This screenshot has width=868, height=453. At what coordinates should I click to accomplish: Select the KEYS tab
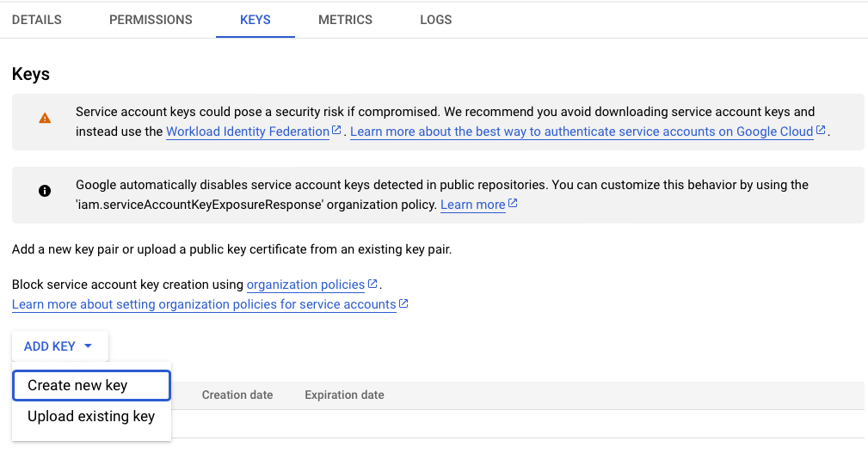click(x=255, y=20)
